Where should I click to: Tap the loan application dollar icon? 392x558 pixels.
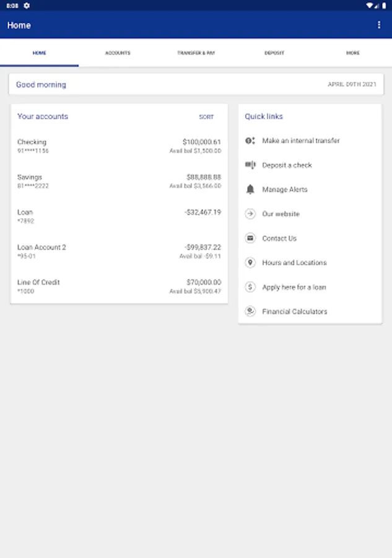tap(250, 287)
